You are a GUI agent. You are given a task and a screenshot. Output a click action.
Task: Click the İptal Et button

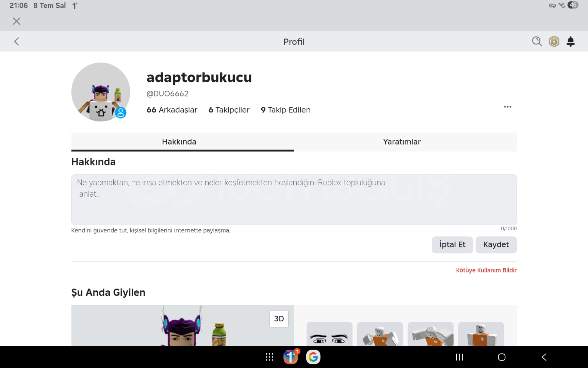point(452,245)
